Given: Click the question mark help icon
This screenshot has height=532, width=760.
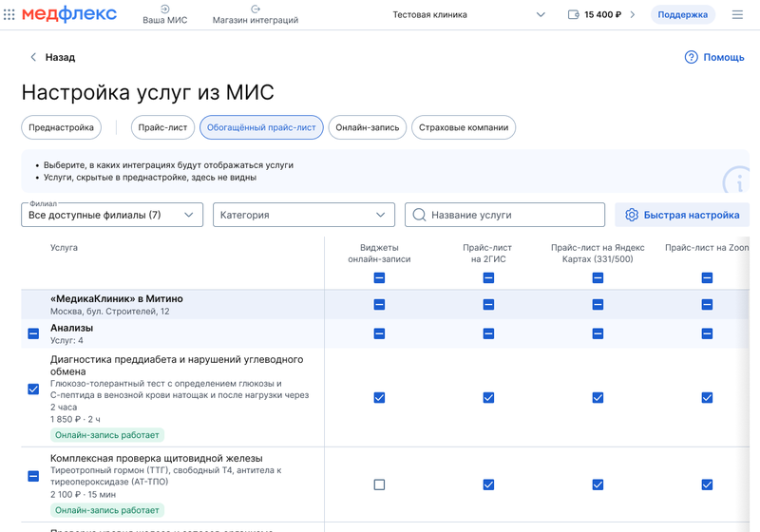Looking at the screenshot, I should 691,57.
